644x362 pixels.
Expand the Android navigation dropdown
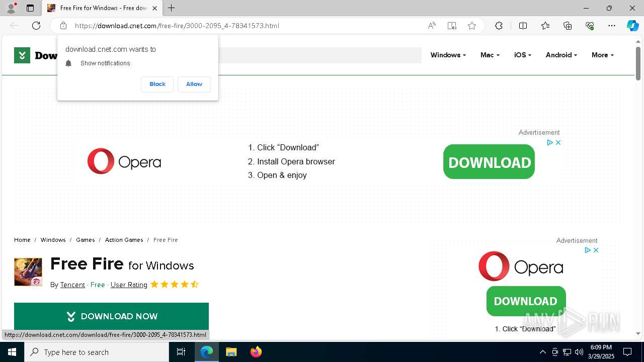(561, 55)
